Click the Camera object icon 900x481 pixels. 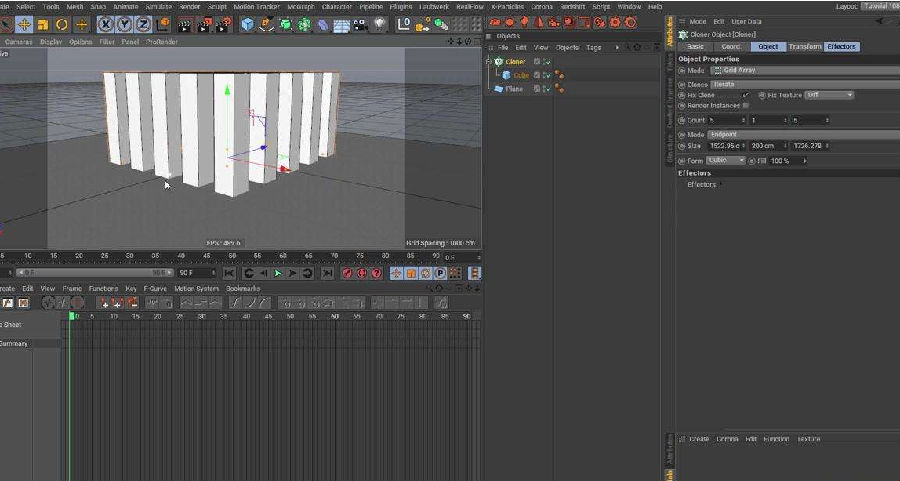pos(361,24)
